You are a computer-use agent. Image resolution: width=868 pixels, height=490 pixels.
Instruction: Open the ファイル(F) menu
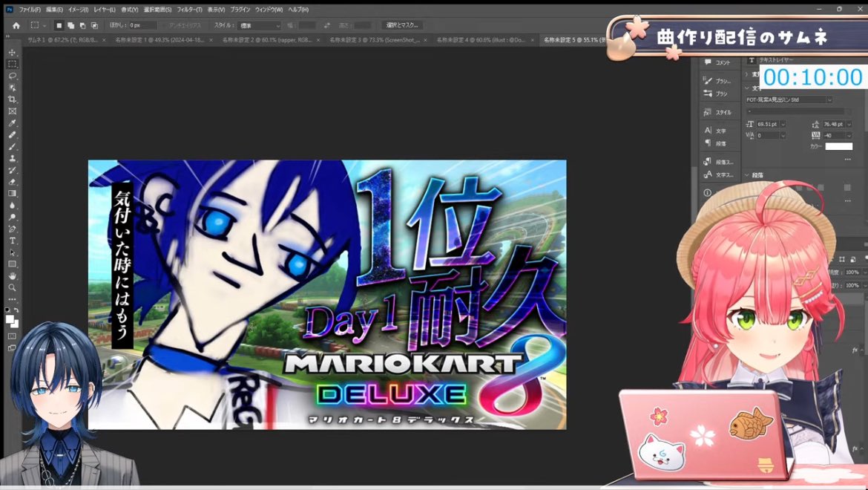pos(30,10)
